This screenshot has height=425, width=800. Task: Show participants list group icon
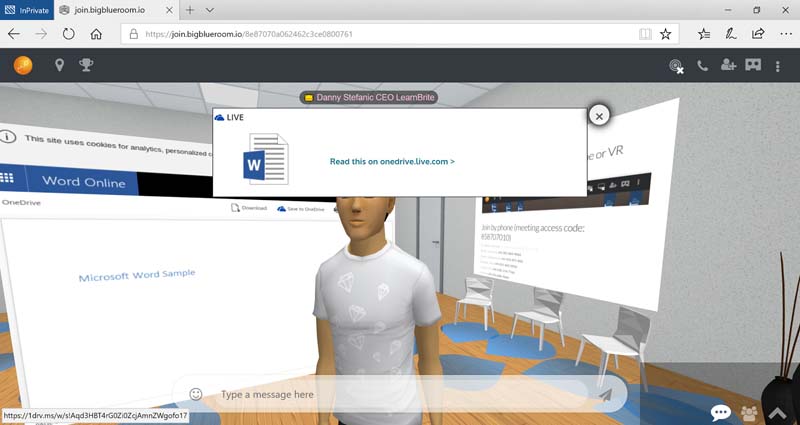pyautogui.click(x=749, y=412)
